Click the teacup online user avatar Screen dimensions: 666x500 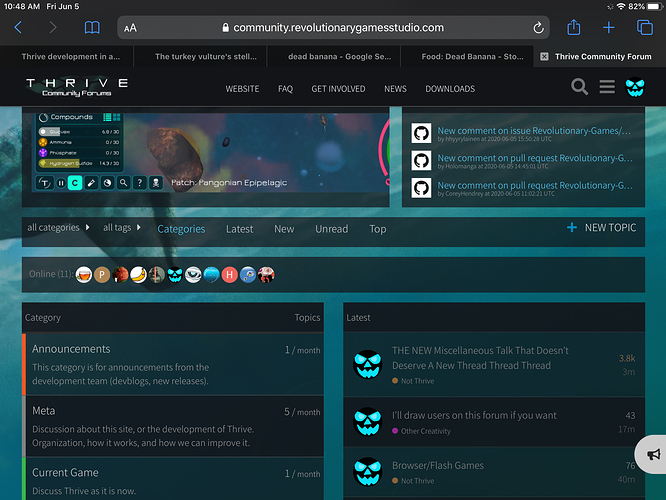[84, 275]
